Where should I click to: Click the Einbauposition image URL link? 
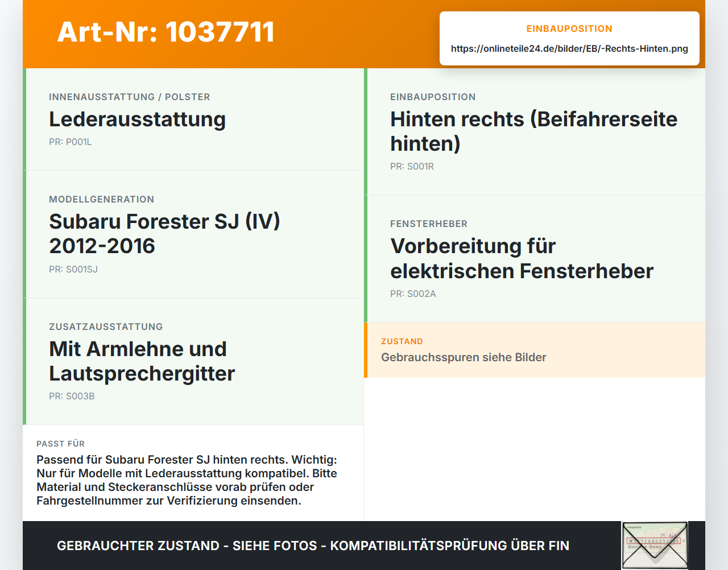click(x=569, y=48)
